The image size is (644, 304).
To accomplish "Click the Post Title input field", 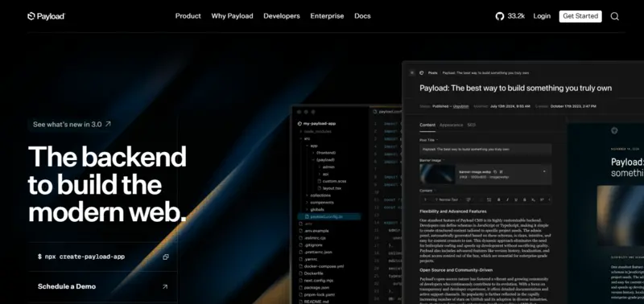I will [x=485, y=150].
